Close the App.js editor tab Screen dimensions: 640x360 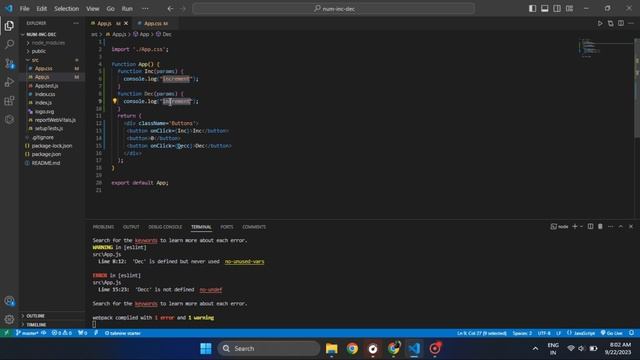coord(126,23)
